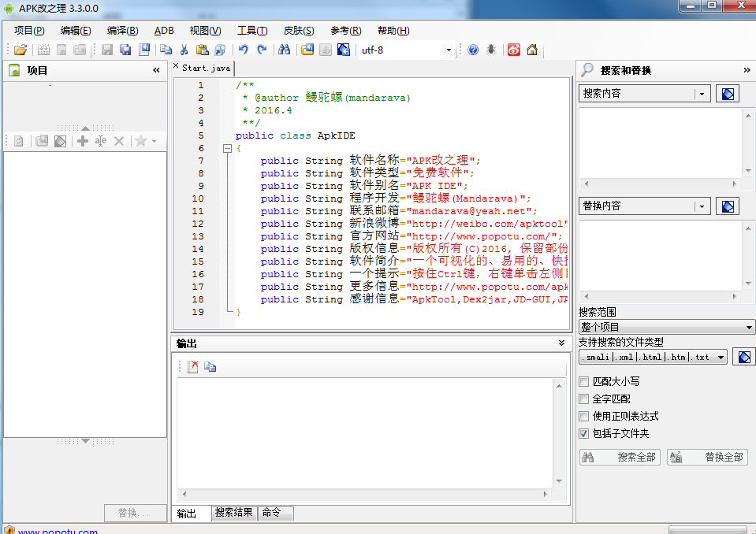Click the yellow folder with arrow icon
This screenshot has height=534, width=756.
click(x=307, y=50)
